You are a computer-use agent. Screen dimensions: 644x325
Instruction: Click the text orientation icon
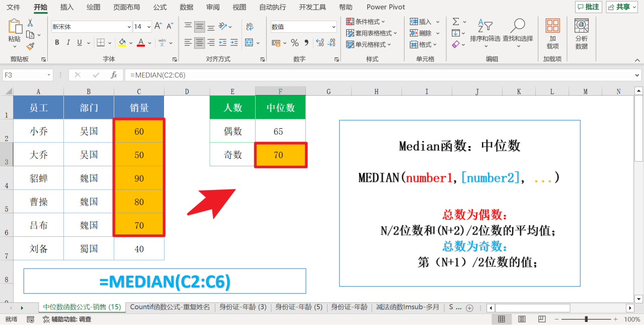tap(224, 26)
